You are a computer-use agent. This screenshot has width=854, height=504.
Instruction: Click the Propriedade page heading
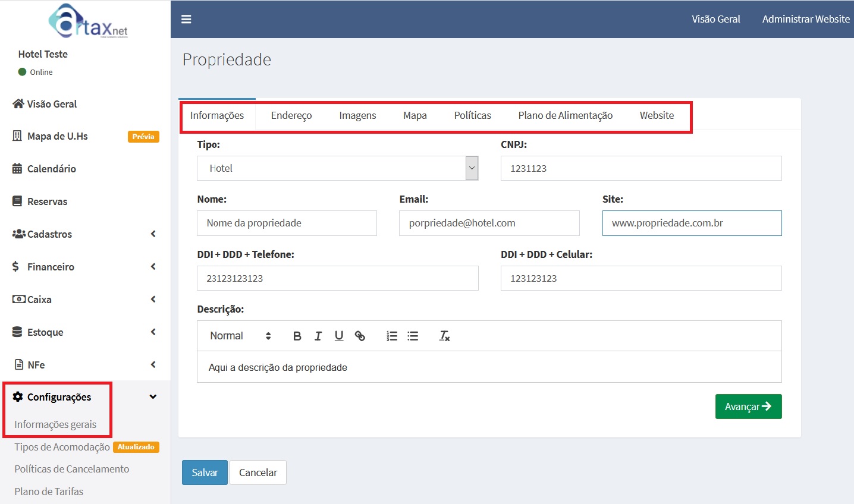click(x=227, y=59)
